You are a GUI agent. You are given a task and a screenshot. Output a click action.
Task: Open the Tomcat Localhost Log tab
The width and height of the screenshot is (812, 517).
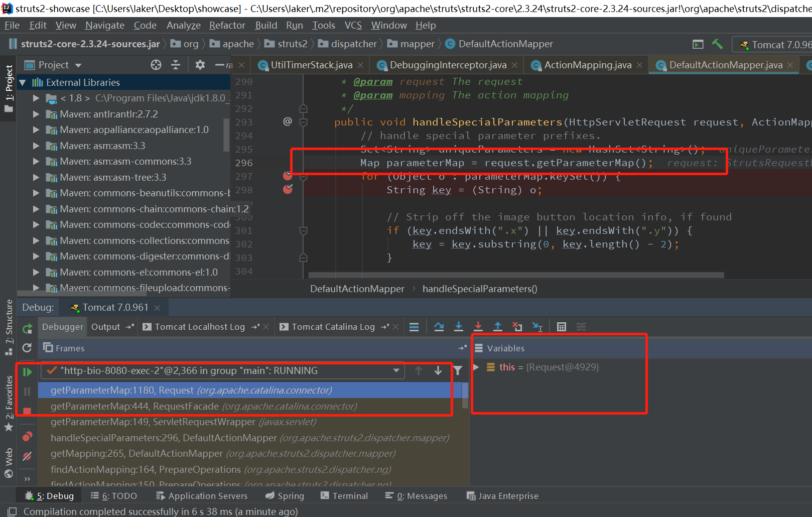coord(200,327)
